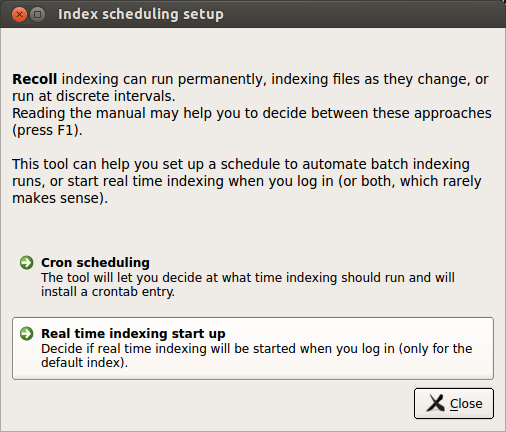The width and height of the screenshot is (506, 432).
Task: Click the text 'run at discrete intervals'
Action: [x=94, y=96]
